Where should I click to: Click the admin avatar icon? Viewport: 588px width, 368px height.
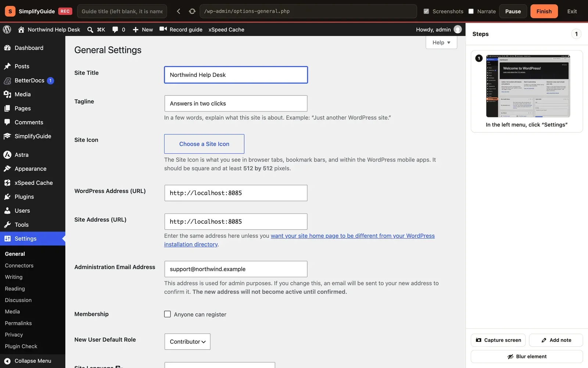[458, 29]
